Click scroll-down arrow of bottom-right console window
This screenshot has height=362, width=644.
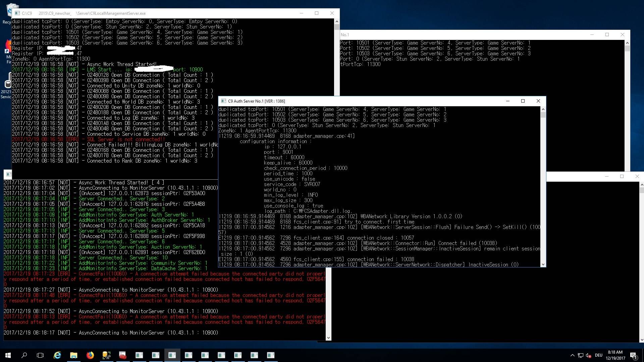(642, 340)
